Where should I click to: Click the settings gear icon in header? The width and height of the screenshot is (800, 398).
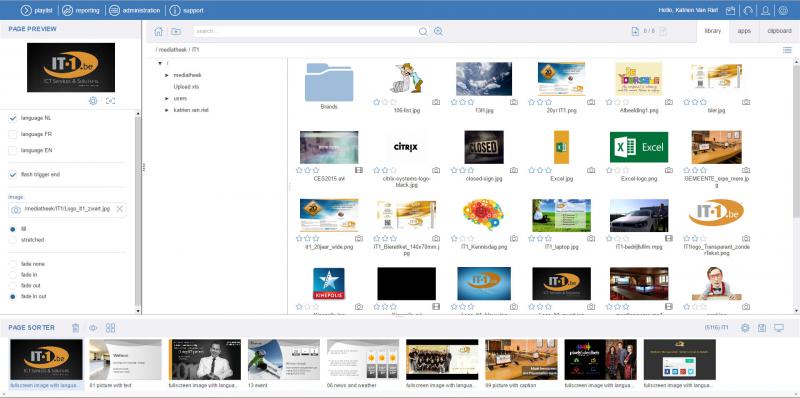783,10
